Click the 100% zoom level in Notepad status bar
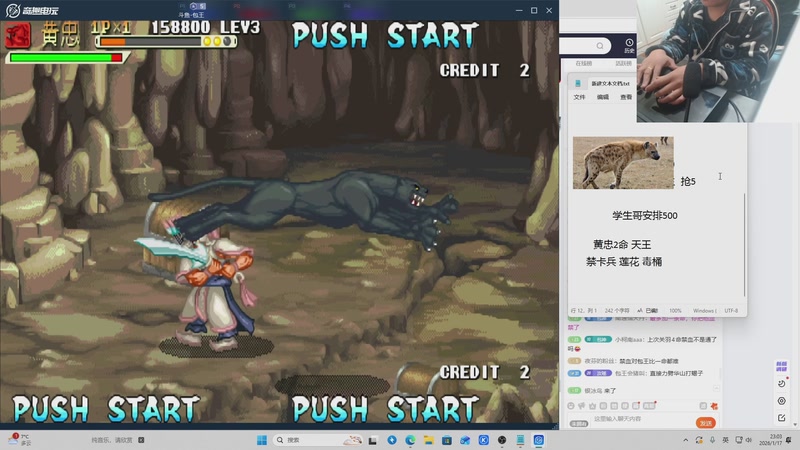The width and height of the screenshot is (800, 450). [x=675, y=311]
